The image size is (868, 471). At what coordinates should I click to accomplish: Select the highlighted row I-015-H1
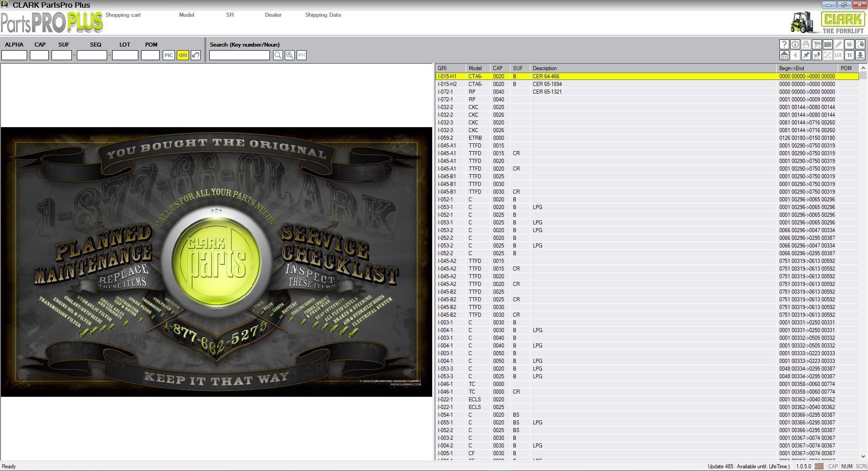pos(647,76)
